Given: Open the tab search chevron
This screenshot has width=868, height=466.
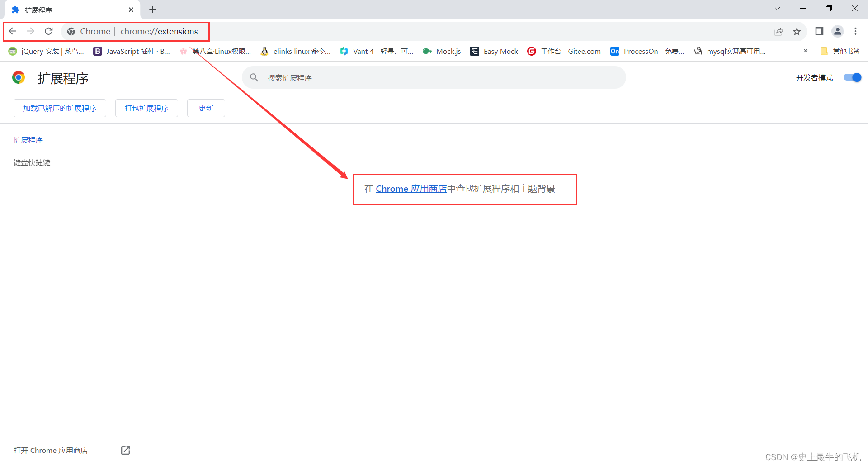Looking at the screenshot, I should [777, 9].
